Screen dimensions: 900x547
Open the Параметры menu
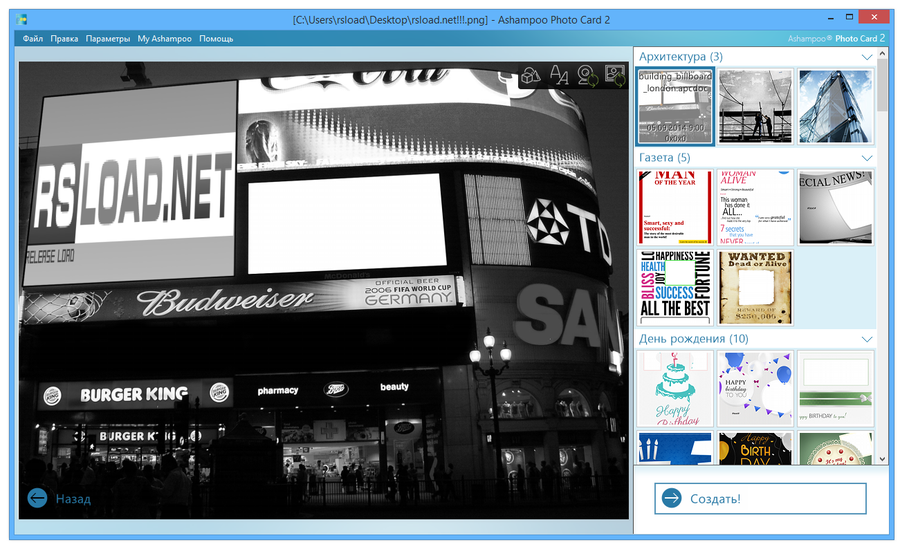pyautogui.click(x=108, y=38)
